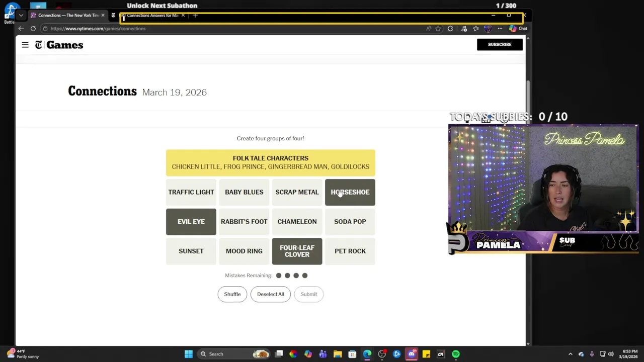Select the MOOD RING tile
Screen dimensions: 644x362
[x=244, y=251]
